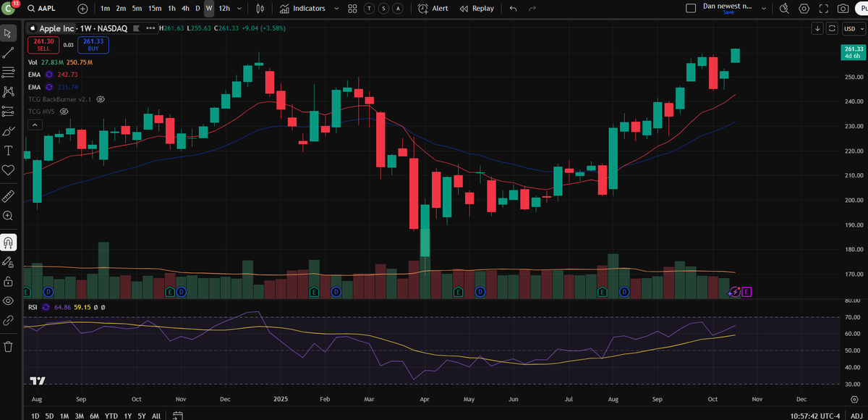The image size is (868, 420).
Task: Toggle the T quick indicator button
Action: (370, 9)
